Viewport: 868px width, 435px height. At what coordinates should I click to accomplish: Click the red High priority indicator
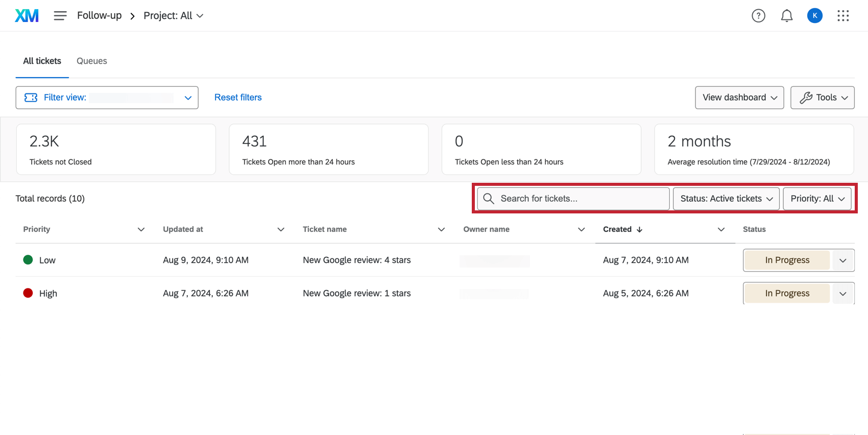click(x=28, y=293)
